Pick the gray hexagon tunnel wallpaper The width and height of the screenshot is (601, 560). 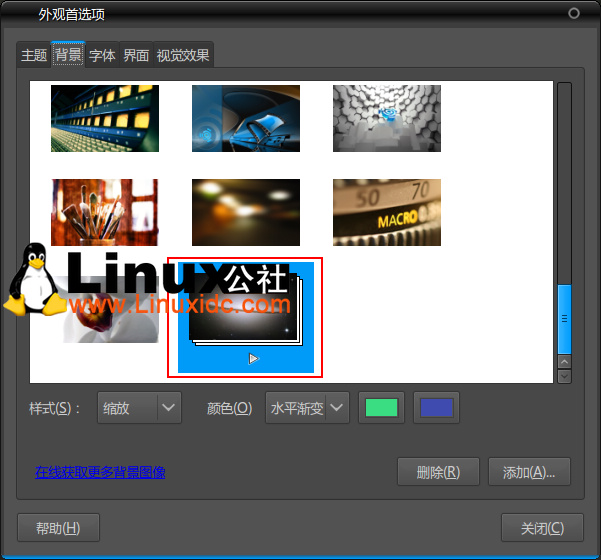point(386,118)
